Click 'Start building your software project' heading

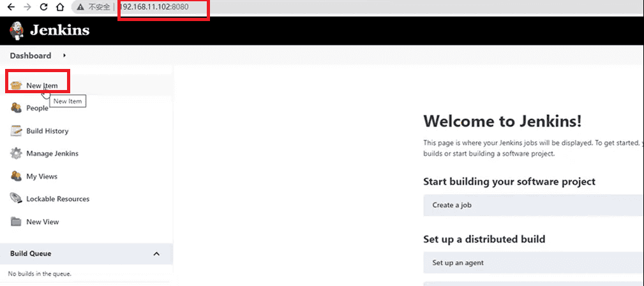click(509, 182)
